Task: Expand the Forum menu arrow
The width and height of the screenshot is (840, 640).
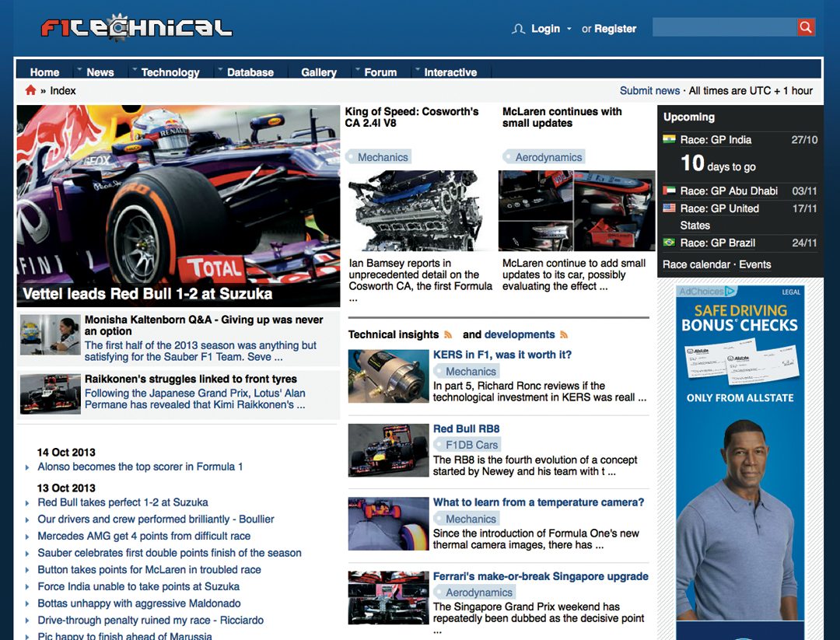Action: tap(357, 69)
